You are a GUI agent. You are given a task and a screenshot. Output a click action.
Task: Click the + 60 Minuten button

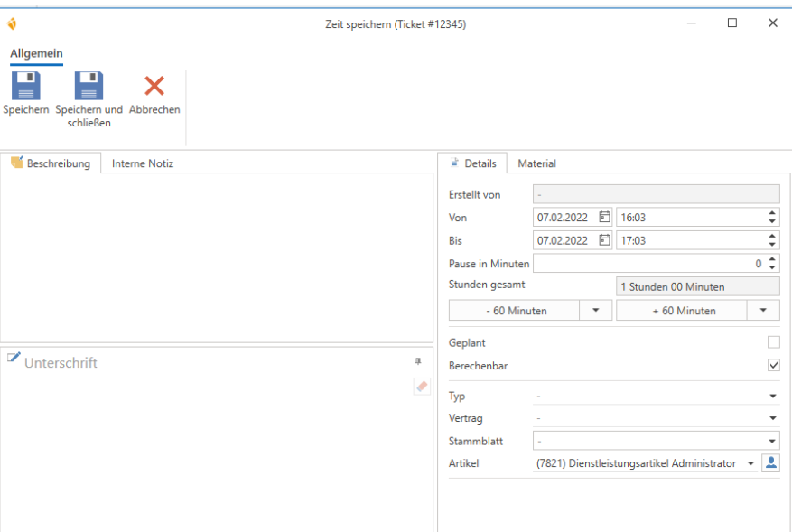(x=681, y=310)
